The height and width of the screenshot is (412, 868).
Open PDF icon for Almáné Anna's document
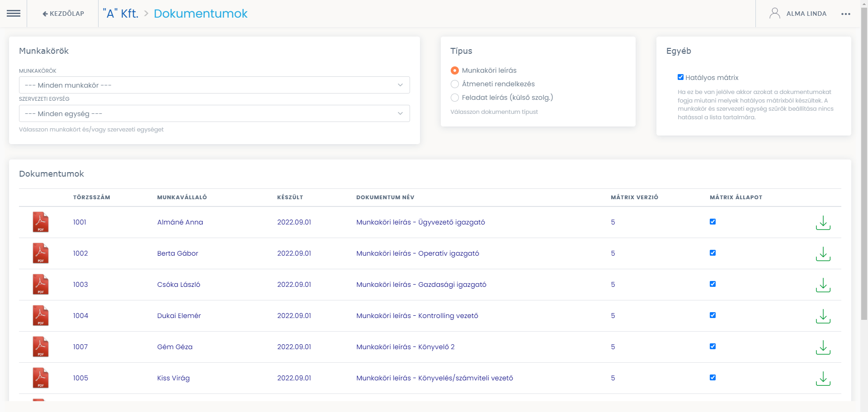click(x=41, y=222)
